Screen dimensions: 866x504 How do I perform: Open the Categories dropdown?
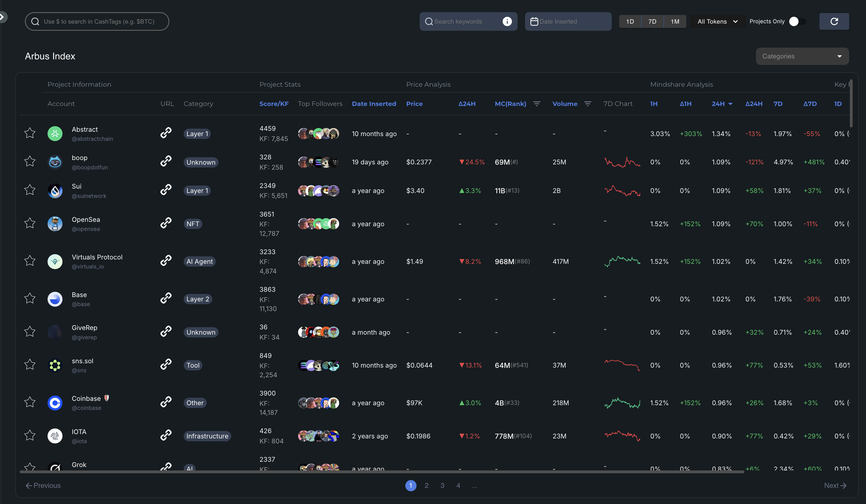click(802, 56)
